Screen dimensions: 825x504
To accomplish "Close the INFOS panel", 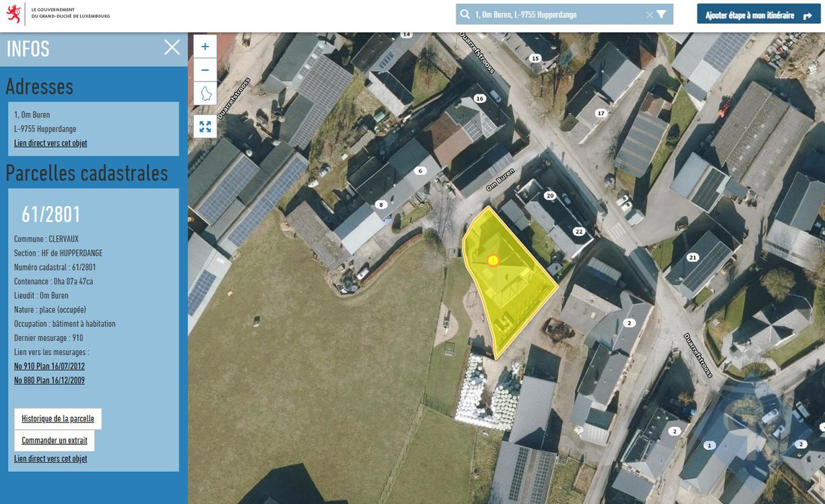I will coord(172,48).
